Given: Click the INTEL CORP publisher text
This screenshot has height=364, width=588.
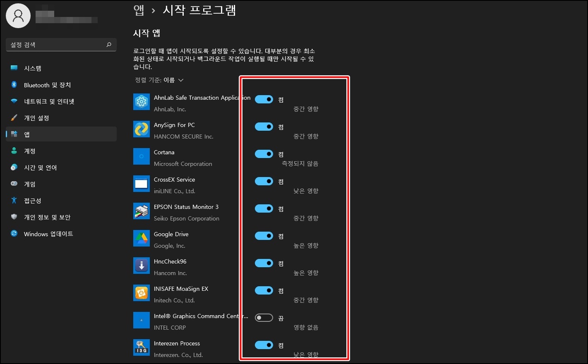Looking at the screenshot, I should [x=170, y=328].
